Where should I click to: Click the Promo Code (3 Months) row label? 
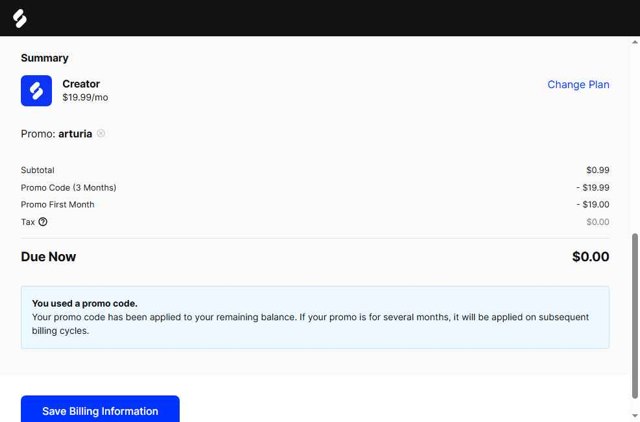pyautogui.click(x=69, y=188)
